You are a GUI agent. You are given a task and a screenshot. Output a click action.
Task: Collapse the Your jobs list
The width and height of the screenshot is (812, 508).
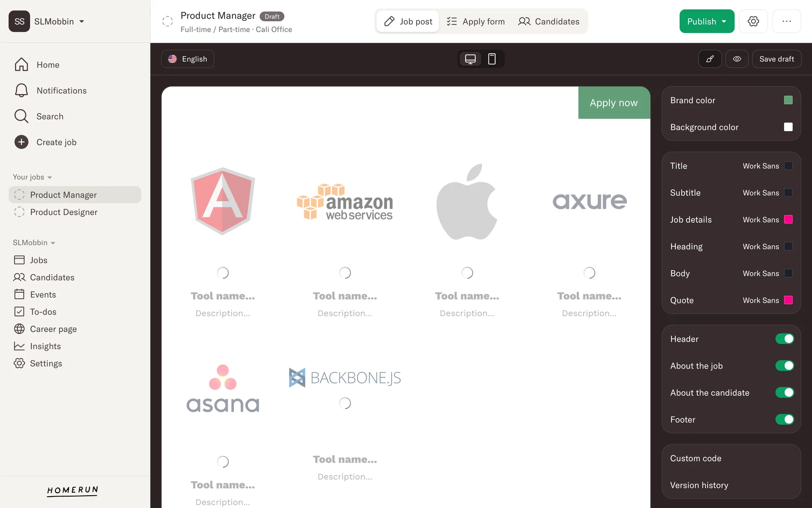click(49, 177)
